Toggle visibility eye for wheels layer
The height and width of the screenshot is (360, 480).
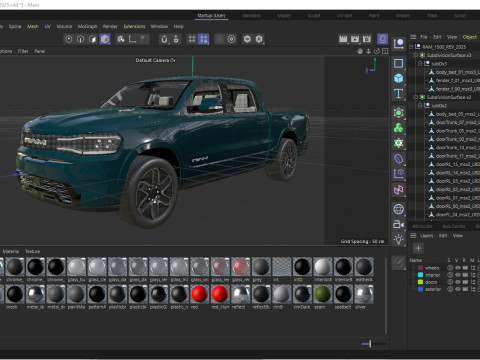(x=457, y=268)
